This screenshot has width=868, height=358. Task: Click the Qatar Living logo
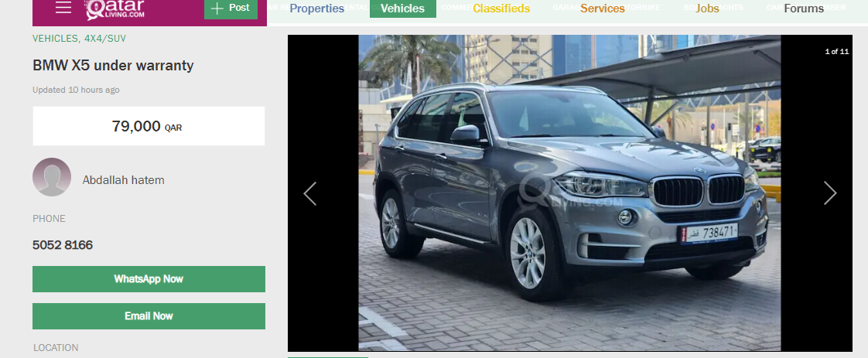point(114,9)
